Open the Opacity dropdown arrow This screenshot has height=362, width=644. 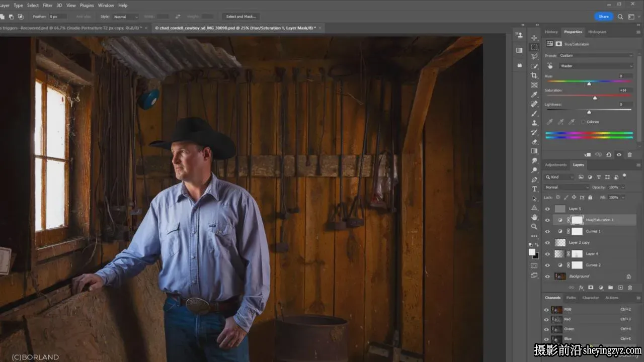(x=623, y=187)
